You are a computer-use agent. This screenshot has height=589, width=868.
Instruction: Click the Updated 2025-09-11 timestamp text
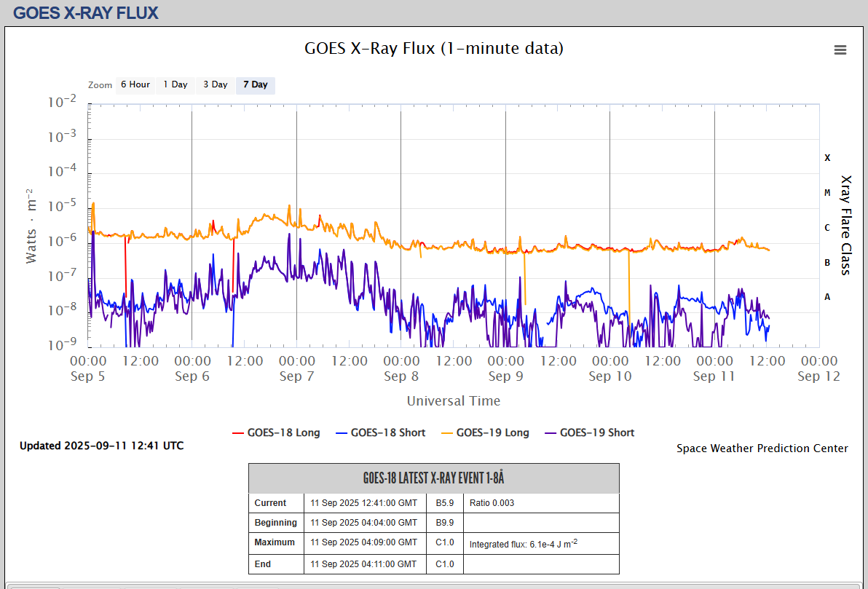pos(101,446)
